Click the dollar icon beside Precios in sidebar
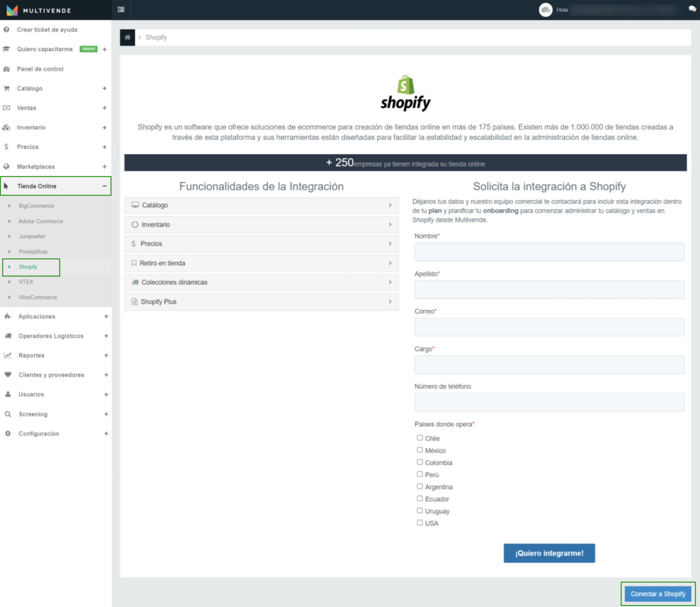 tap(7, 147)
